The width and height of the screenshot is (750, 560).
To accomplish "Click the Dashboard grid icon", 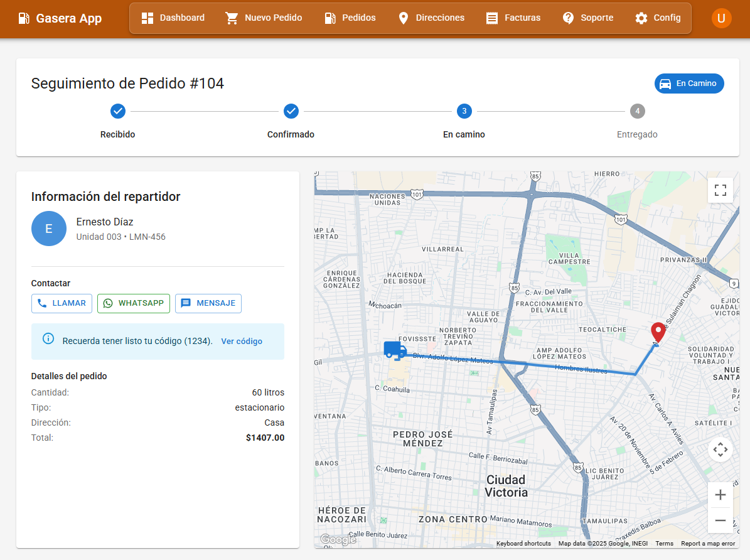I will (147, 18).
